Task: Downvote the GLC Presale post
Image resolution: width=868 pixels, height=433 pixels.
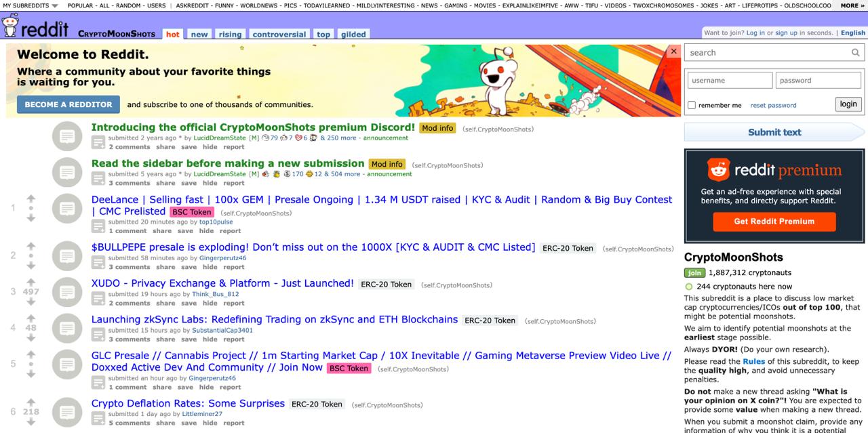Action: pos(31,373)
